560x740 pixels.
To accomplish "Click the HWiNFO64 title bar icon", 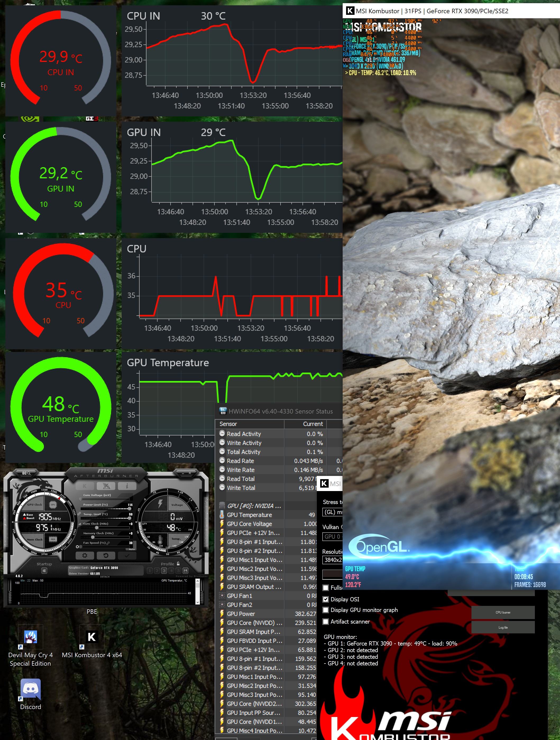I will pyautogui.click(x=223, y=411).
